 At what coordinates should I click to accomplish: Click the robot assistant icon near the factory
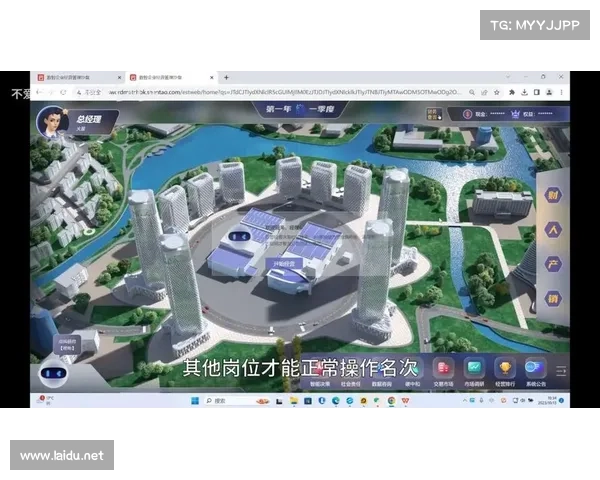pyautogui.click(x=240, y=237)
